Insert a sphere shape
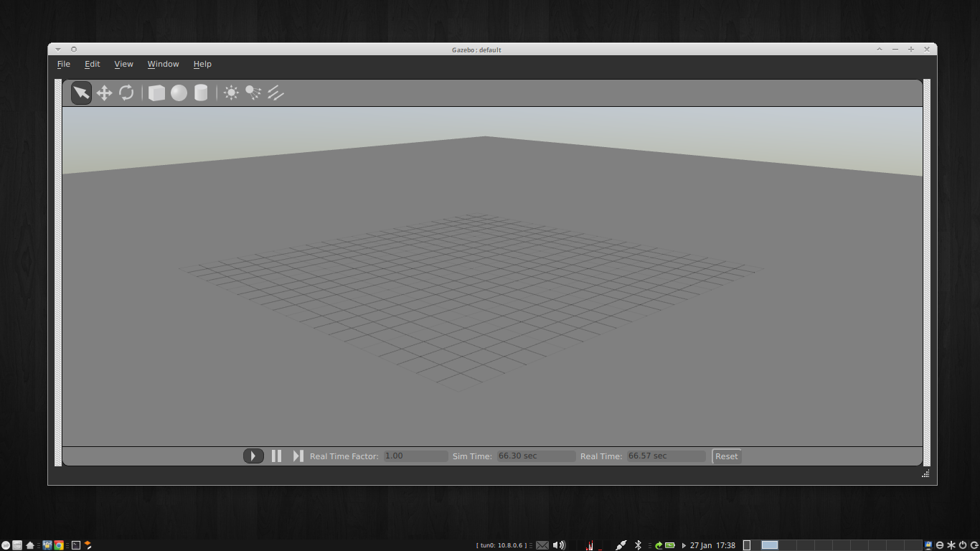 [x=179, y=92]
